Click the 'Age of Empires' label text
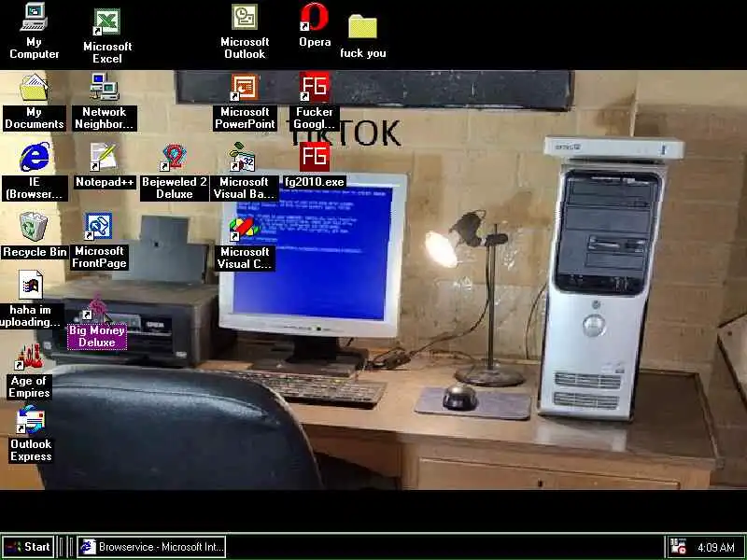747x560 pixels. pos(29,386)
